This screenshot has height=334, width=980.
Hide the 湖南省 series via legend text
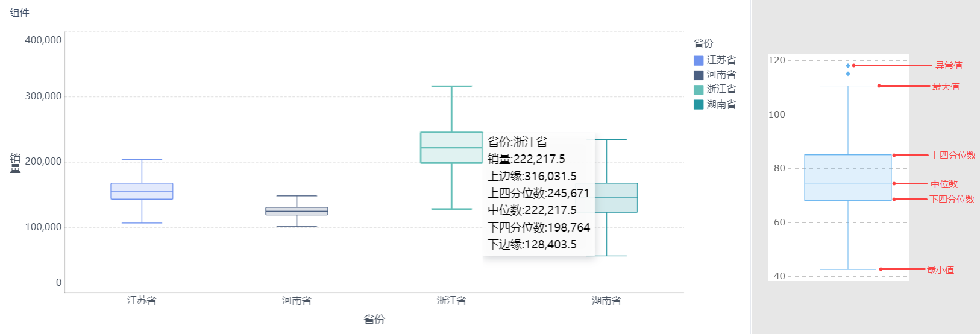click(x=721, y=104)
